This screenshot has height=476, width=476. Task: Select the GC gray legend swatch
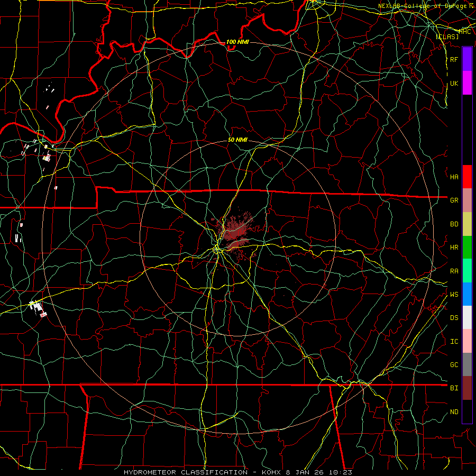467,364
